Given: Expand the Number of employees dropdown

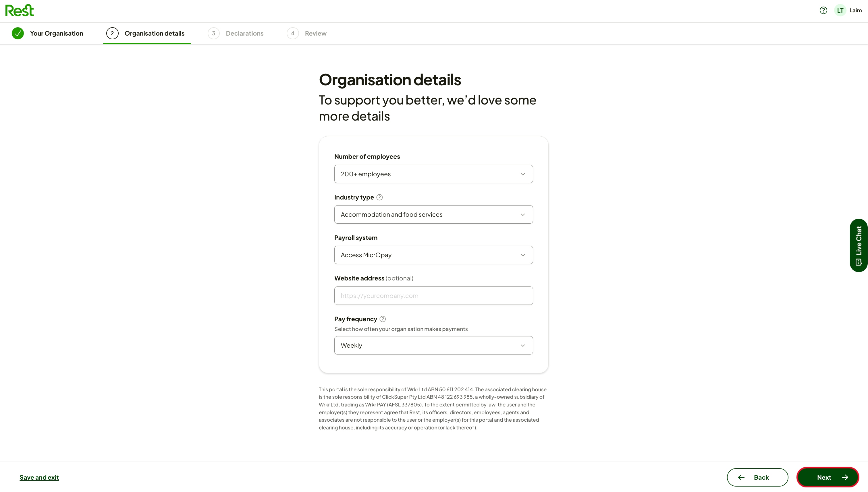Looking at the screenshot, I should (433, 174).
